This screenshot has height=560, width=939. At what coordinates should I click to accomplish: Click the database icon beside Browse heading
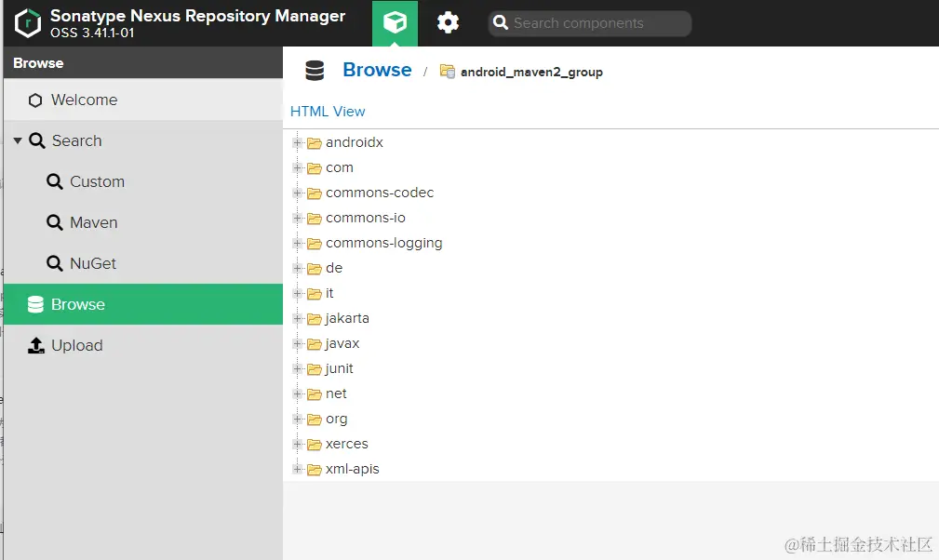pyautogui.click(x=315, y=71)
